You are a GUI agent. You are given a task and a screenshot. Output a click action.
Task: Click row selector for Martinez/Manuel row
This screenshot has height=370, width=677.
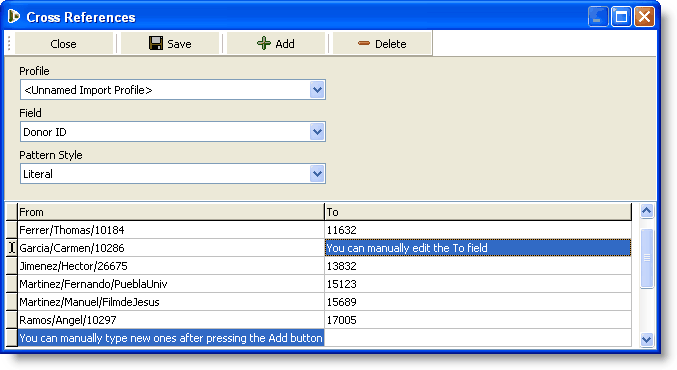point(12,302)
